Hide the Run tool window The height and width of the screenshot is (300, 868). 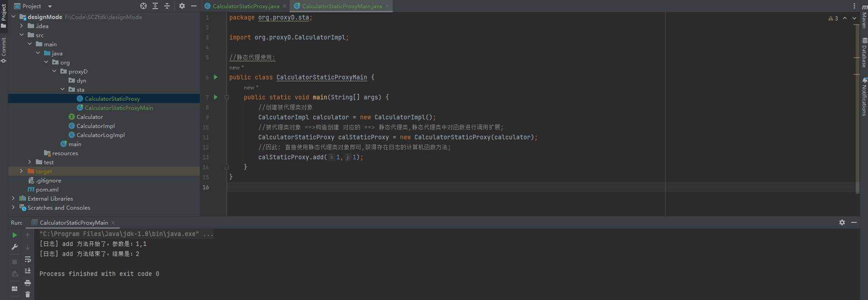pyautogui.click(x=854, y=222)
